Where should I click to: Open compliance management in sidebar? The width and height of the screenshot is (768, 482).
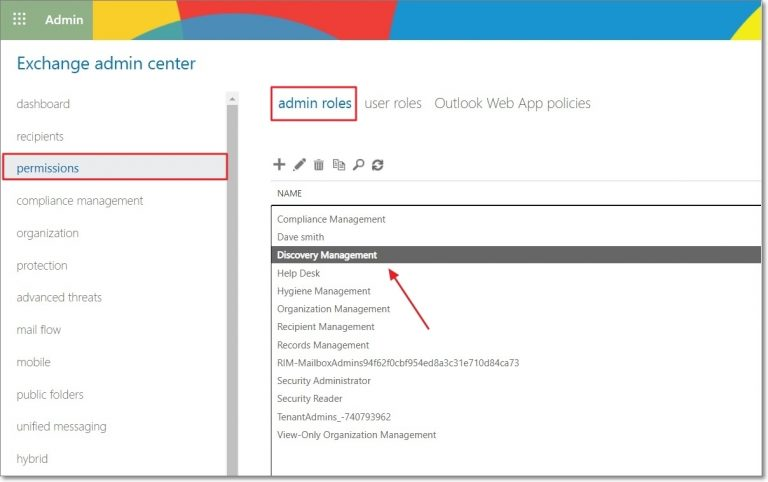(x=80, y=201)
